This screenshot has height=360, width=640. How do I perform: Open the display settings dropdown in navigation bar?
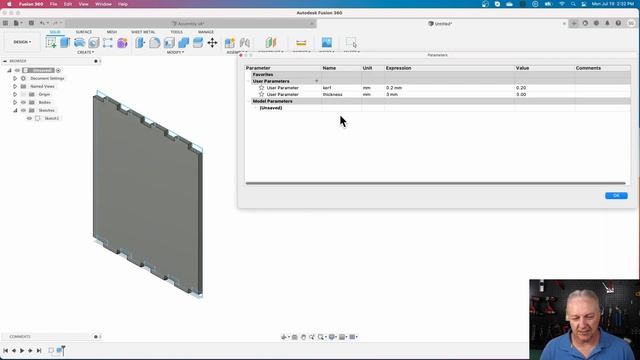333,337
